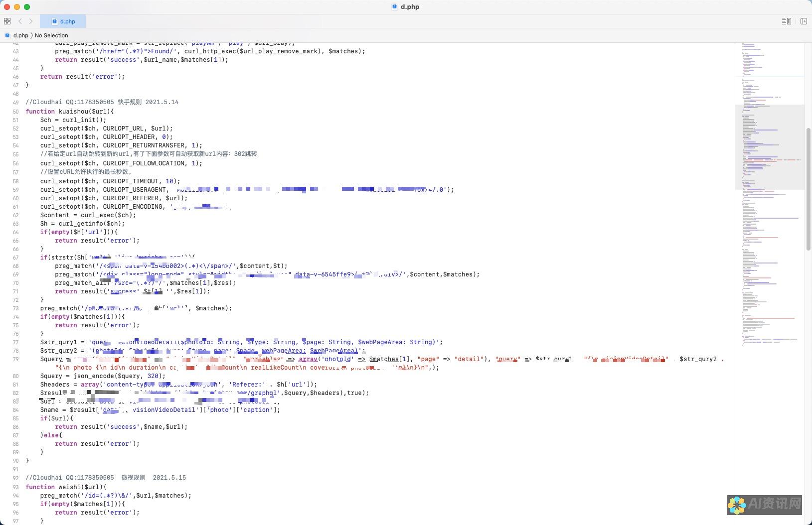Open the d.php jump bar item
The height and width of the screenshot is (525, 812).
point(20,35)
